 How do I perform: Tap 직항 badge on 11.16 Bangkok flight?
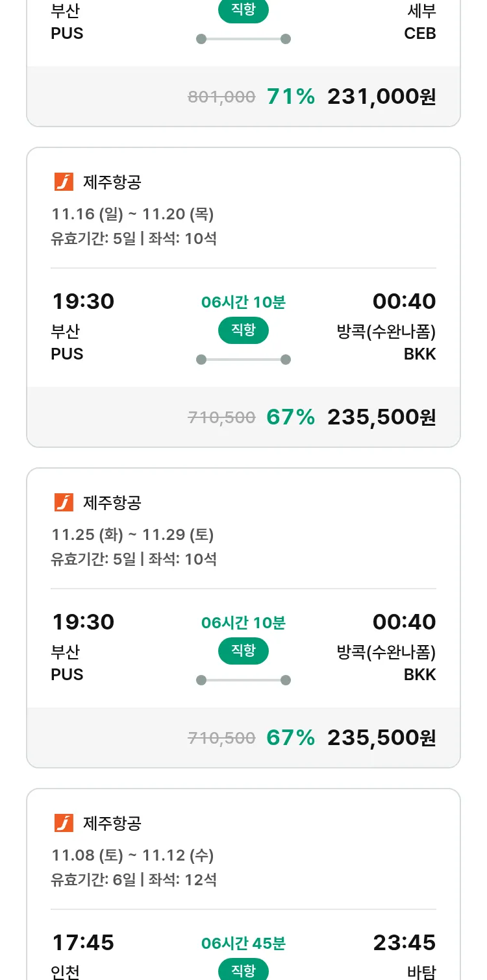pos(243,330)
